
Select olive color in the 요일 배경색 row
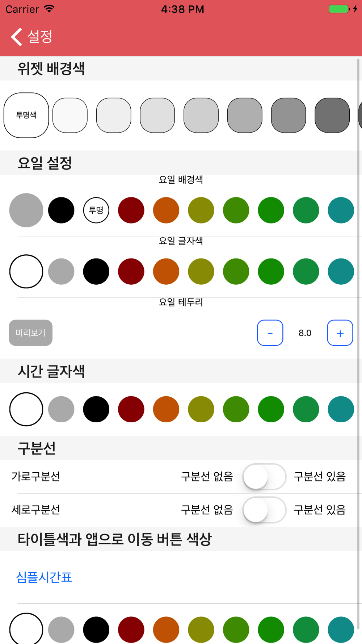pos(201,210)
